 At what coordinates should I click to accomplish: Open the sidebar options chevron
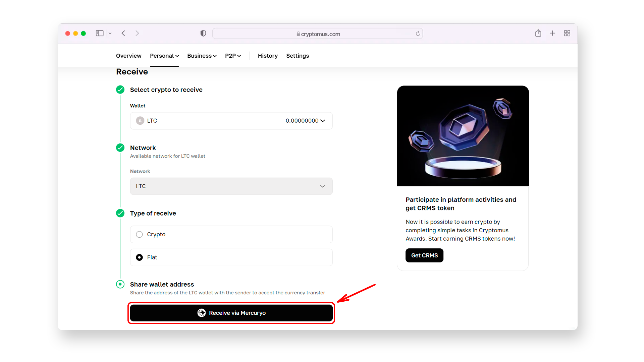pyautogui.click(x=110, y=34)
